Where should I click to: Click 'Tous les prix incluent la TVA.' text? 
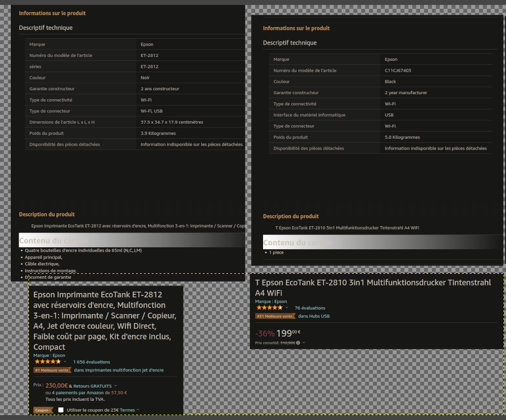[75, 399]
